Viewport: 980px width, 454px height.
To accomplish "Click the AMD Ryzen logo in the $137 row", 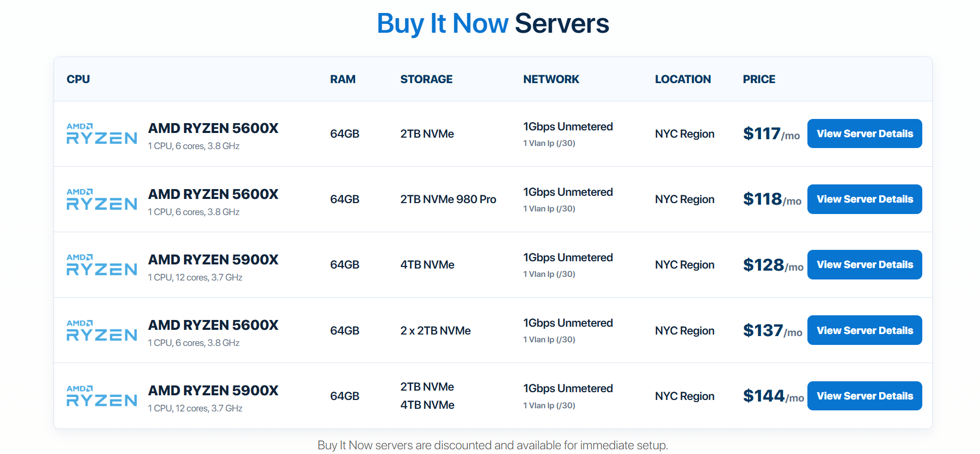I will pos(102,330).
